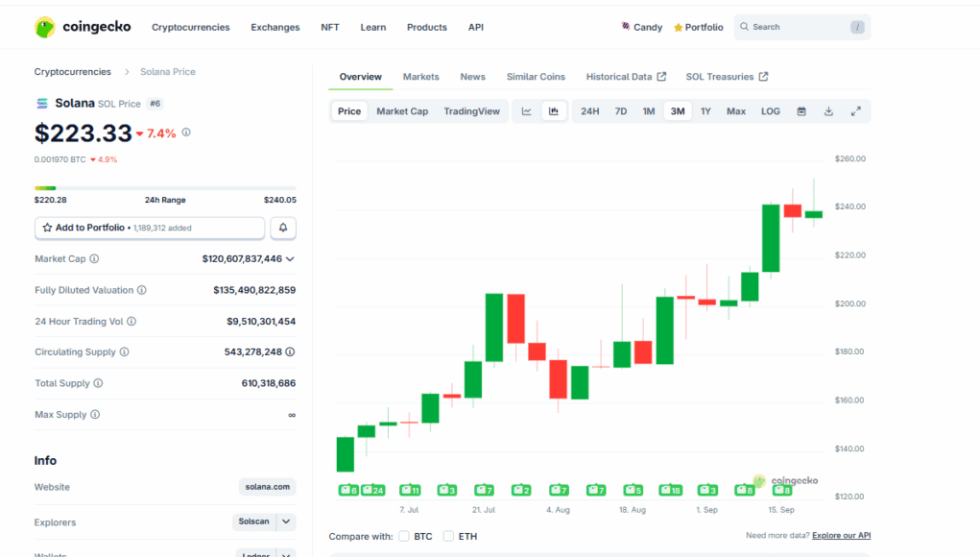Click the #6 rank badge

click(155, 104)
